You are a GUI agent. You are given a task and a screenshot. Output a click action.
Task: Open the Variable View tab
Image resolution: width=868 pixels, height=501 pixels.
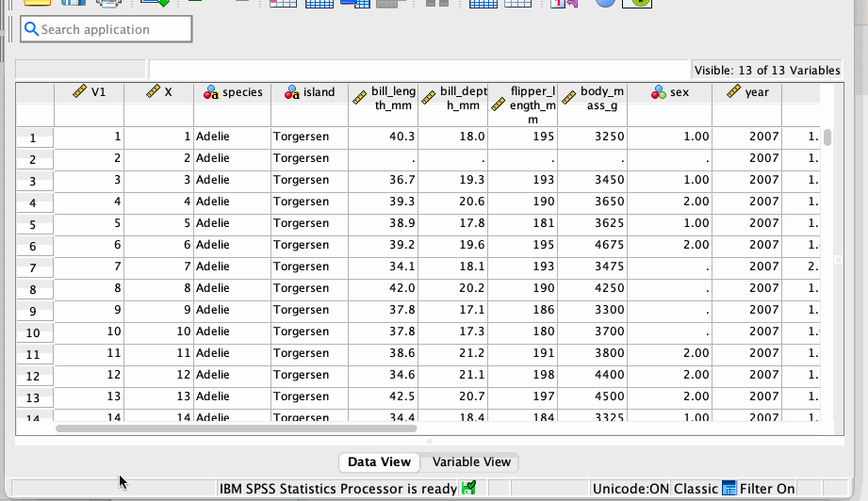pos(471,461)
